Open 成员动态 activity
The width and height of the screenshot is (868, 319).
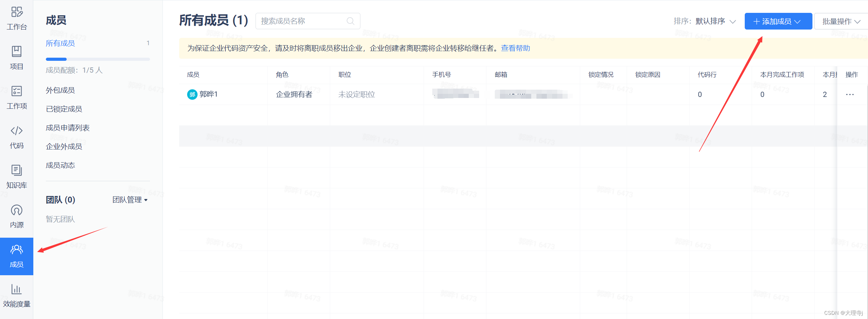60,165
